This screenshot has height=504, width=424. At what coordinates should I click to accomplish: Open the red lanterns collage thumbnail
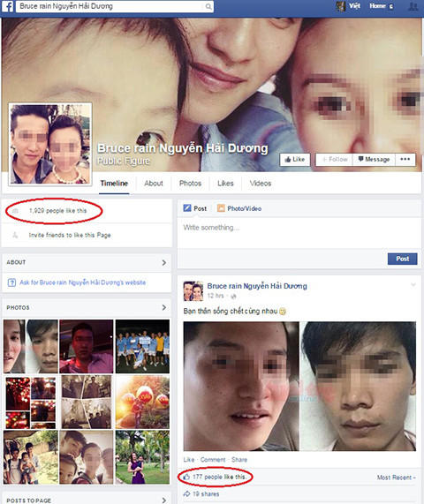[x=31, y=402]
